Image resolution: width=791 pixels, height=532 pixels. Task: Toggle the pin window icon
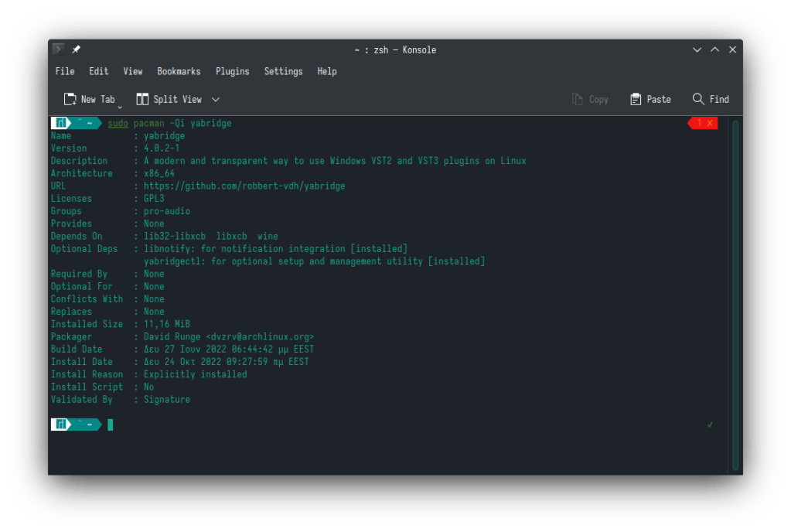(x=76, y=49)
